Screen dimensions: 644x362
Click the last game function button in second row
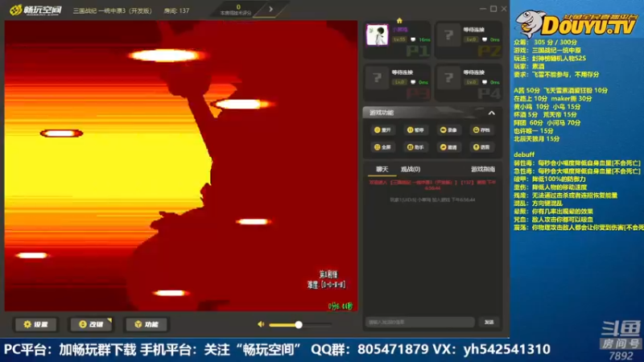pyautogui.click(x=481, y=147)
